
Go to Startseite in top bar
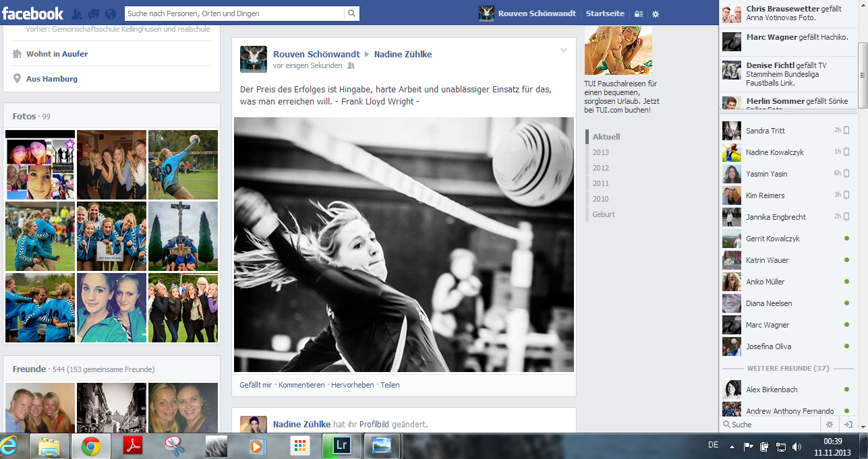coord(604,13)
